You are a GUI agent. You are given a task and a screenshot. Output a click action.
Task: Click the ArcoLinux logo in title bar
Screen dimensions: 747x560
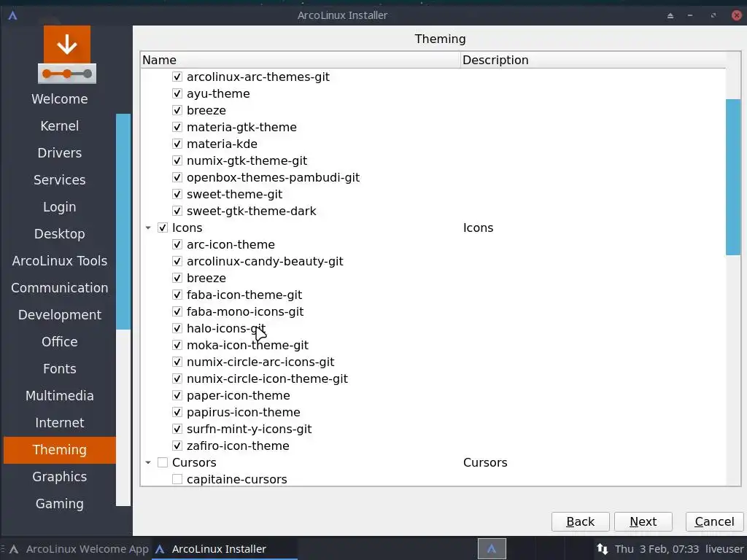tap(13, 15)
